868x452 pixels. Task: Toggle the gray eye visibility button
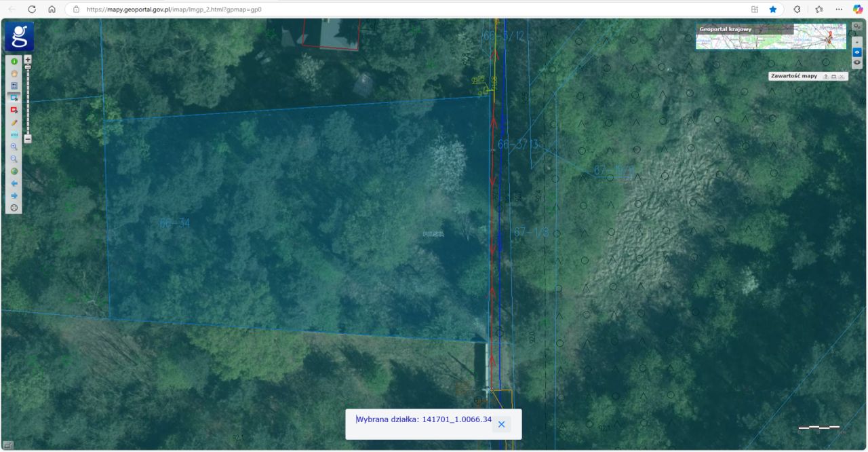click(x=857, y=62)
